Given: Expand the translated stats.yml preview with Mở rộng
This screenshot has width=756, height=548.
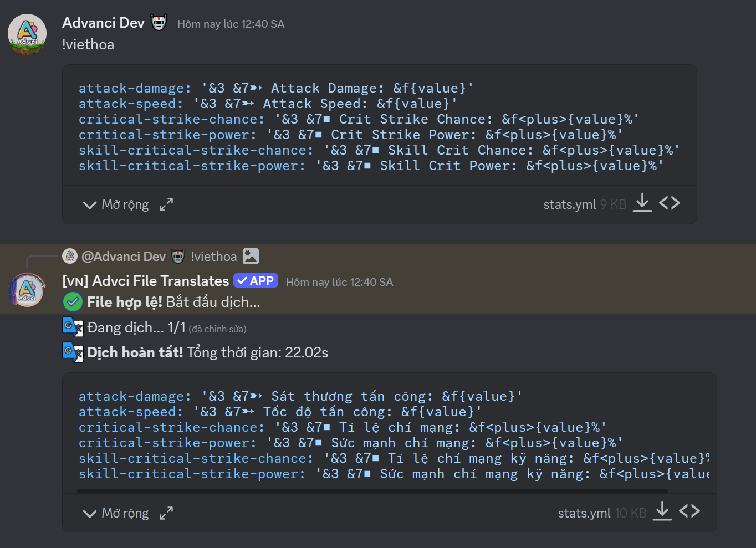Looking at the screenshot, I should coord(116,513).
